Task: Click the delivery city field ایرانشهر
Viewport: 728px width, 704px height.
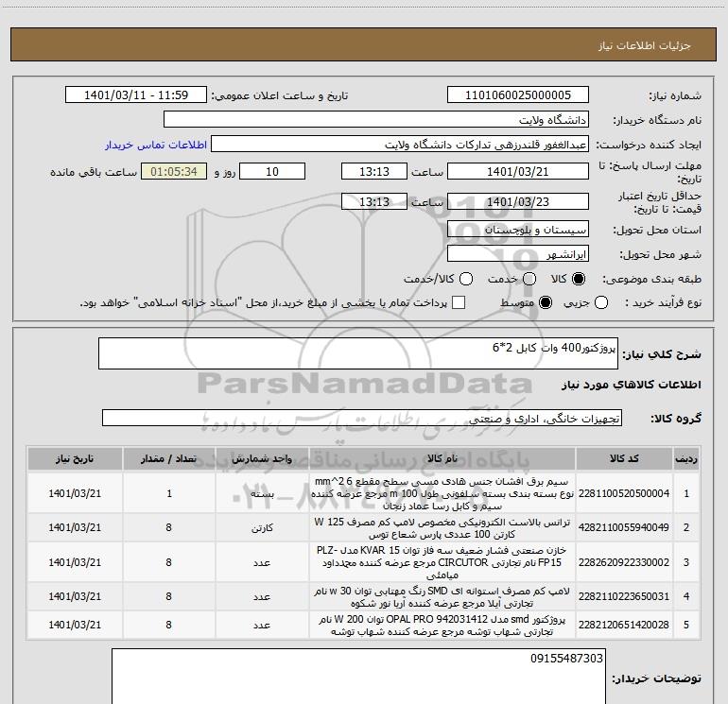Action: (x=518, y=254)
